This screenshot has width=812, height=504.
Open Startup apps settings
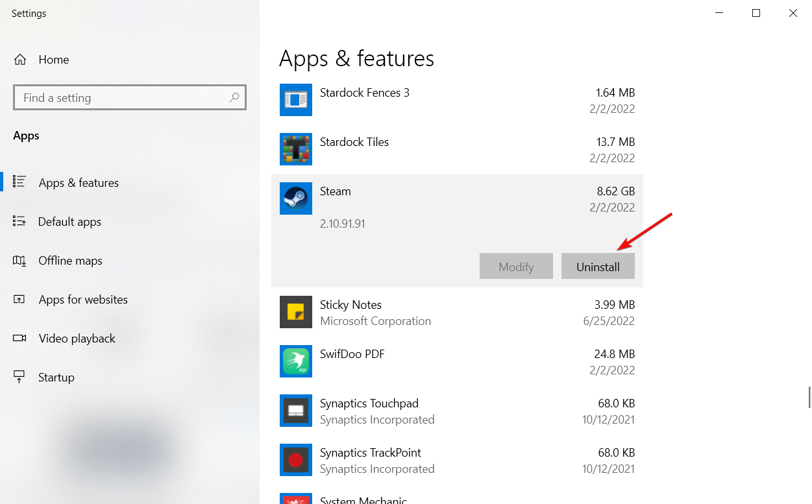click(x=130, y=378)
